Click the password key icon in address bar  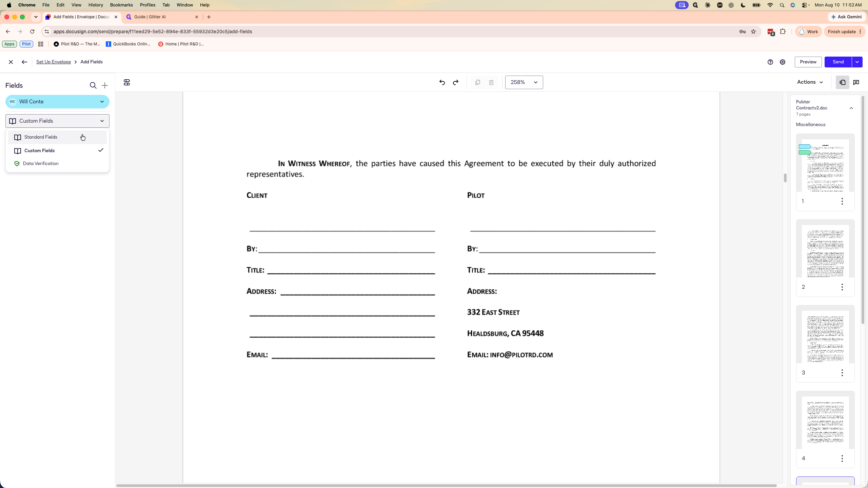tap(743, 32)
